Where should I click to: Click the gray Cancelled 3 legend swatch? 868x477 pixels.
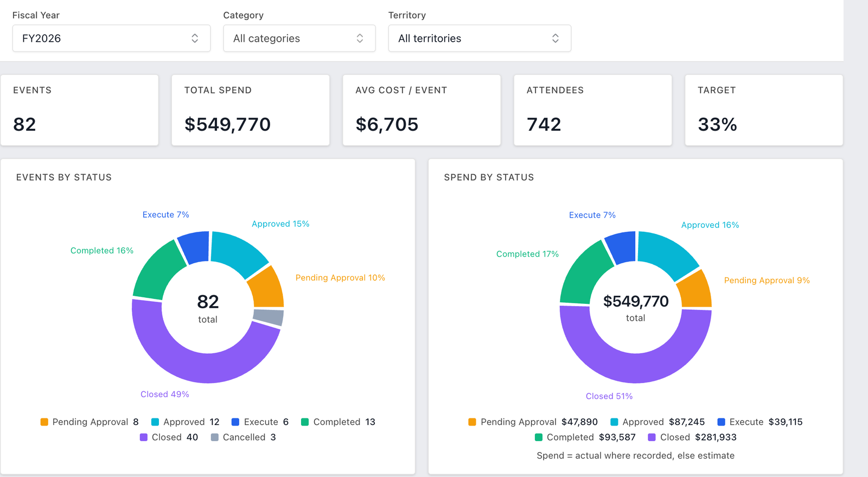[215, 437]
